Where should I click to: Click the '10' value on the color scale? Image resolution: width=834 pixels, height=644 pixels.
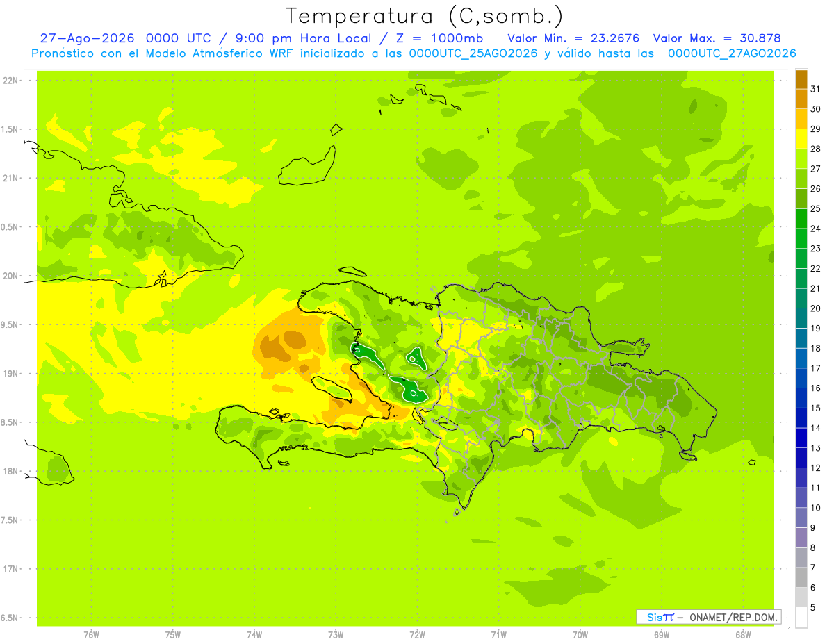coord(816,508)
